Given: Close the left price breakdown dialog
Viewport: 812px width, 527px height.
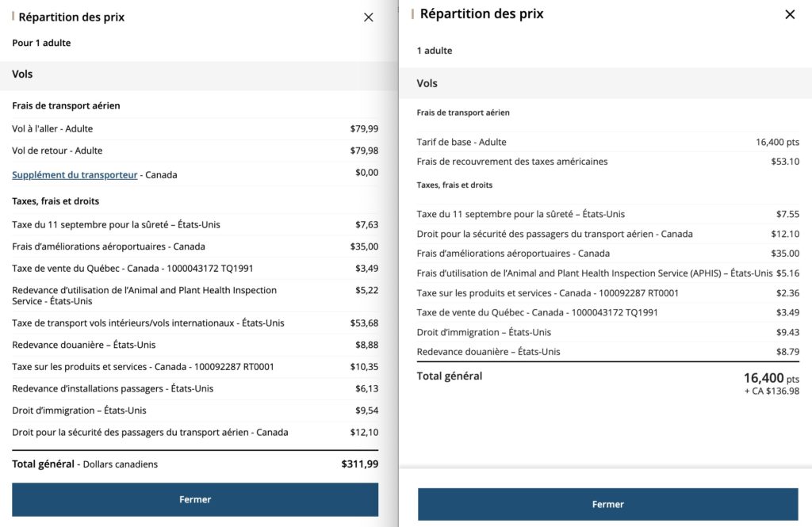Looking at the screenshot, I should coord(368,17).
